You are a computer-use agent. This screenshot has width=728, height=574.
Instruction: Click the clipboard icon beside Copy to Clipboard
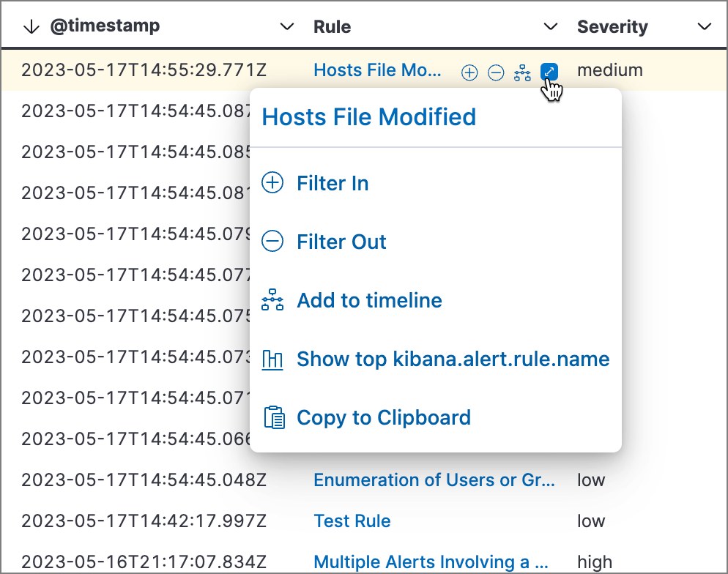(x=272, y=417)
